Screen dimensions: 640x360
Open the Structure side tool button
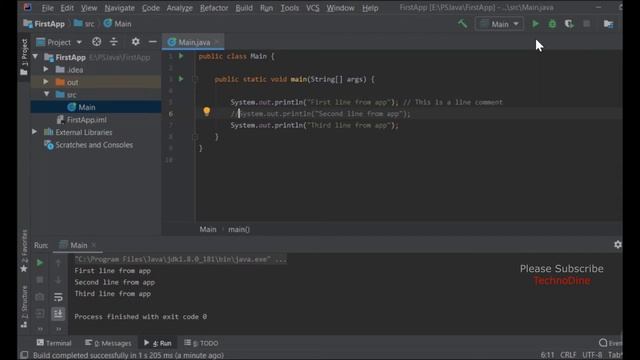click(x=24, y=307)
